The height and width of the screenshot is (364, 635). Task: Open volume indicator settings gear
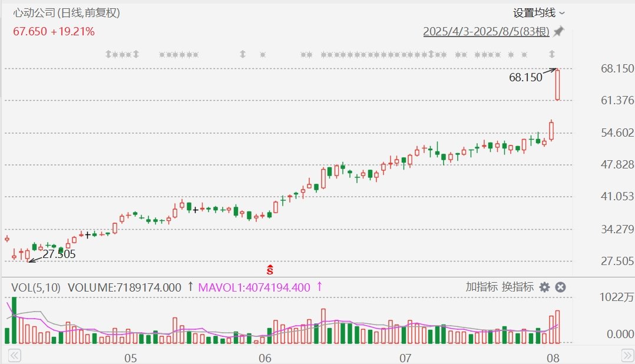pyautogui.click(x=545, y=287)
